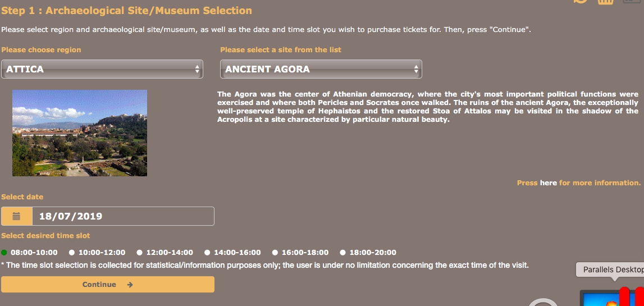The width and height of the screenshot is (644, 306).
Task: Click the date field showing 18/07/2019
Action: coord(122,216)
